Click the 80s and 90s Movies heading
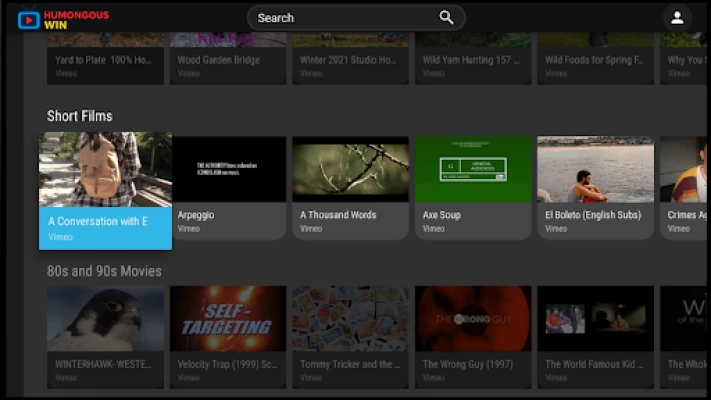 click(x=104, y=271)
